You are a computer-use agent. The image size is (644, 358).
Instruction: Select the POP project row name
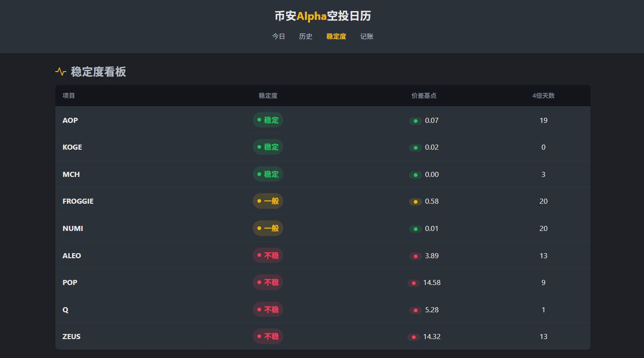70,283
